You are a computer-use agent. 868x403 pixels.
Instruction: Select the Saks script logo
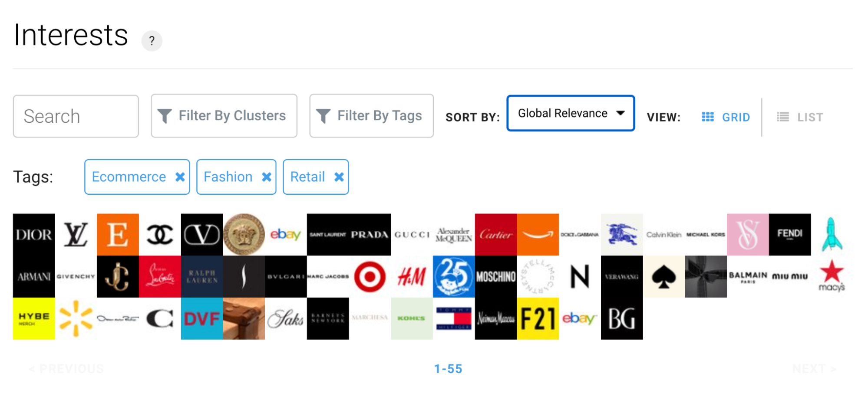click(286, 318)
